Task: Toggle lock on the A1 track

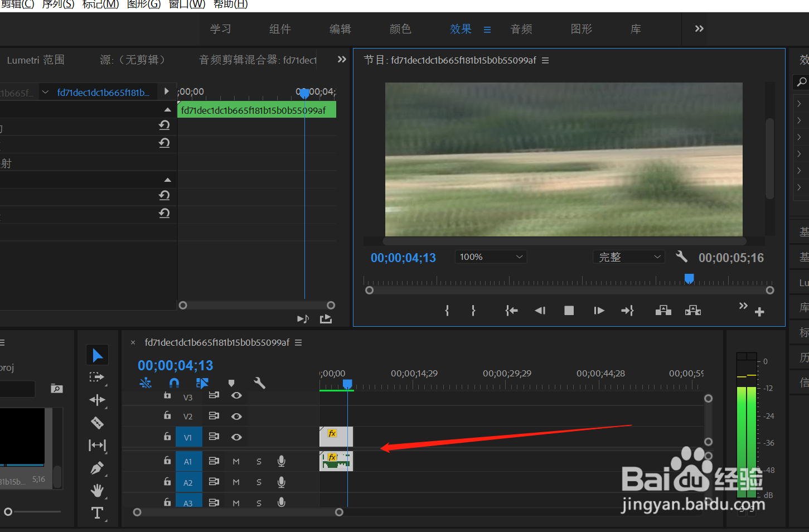Action: (x=167, y=461)
